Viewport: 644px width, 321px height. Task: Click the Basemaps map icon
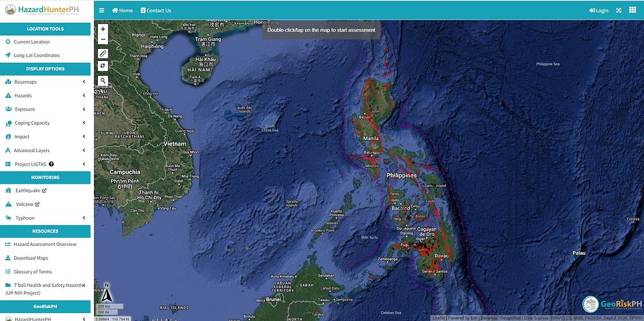[8, 82]
